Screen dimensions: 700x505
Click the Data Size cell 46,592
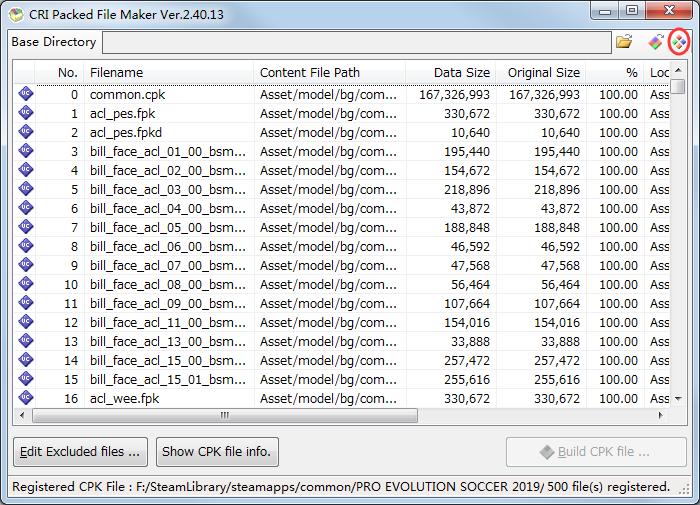[x=470, y=246]
